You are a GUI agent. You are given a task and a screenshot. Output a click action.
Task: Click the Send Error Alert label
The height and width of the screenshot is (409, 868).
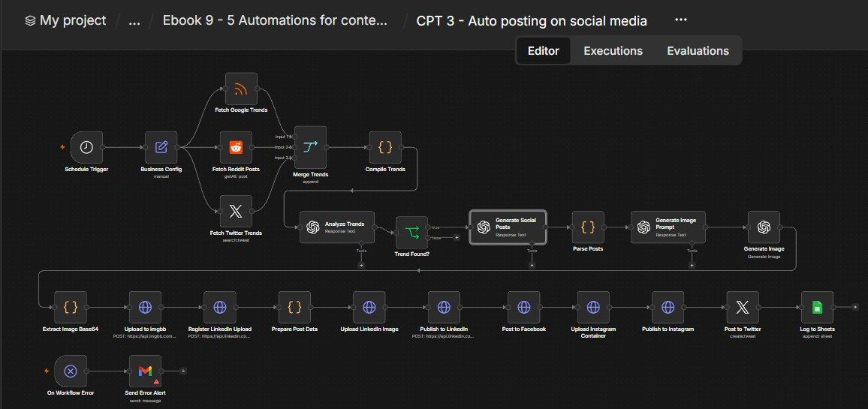(145, 393)
